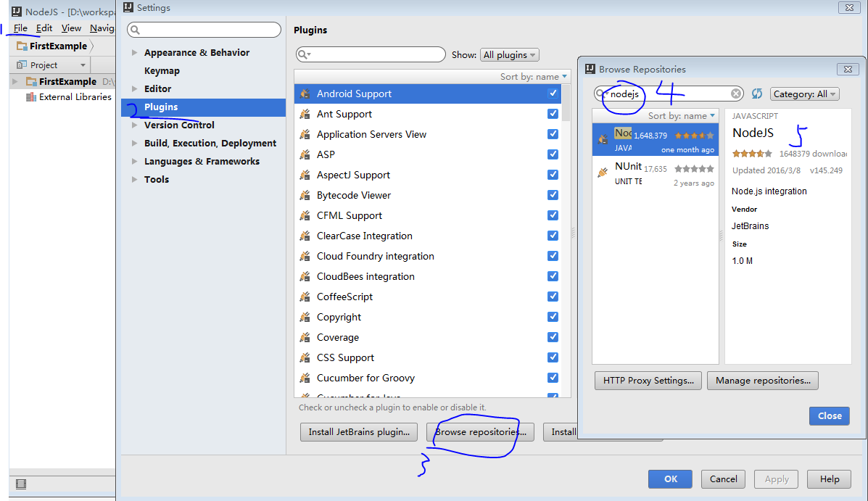
Task: Click the FirstExample project folder icon
Action: tap(32, 81)
